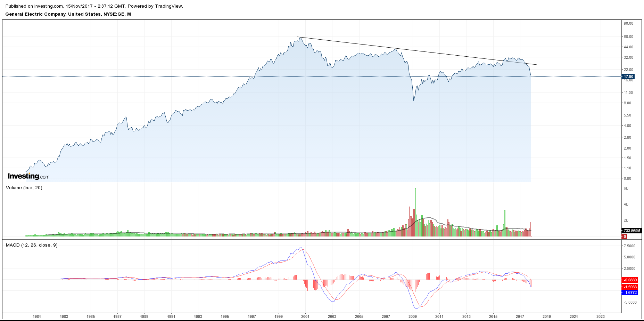Click the 0.80 price axis label
Viewport: 644px width, 321px height.
[627, 178]
